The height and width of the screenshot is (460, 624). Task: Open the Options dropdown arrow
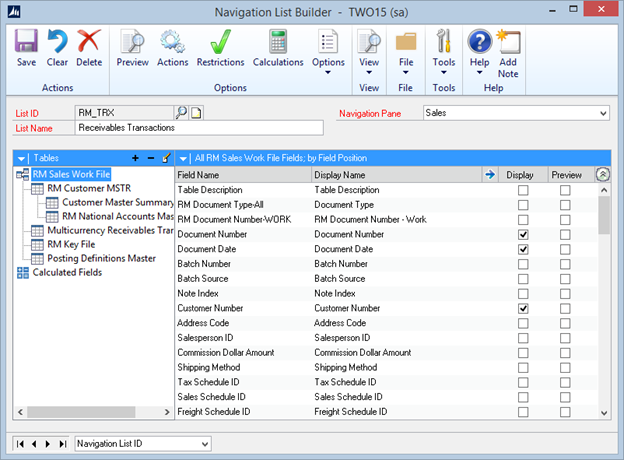pos(328,72)
